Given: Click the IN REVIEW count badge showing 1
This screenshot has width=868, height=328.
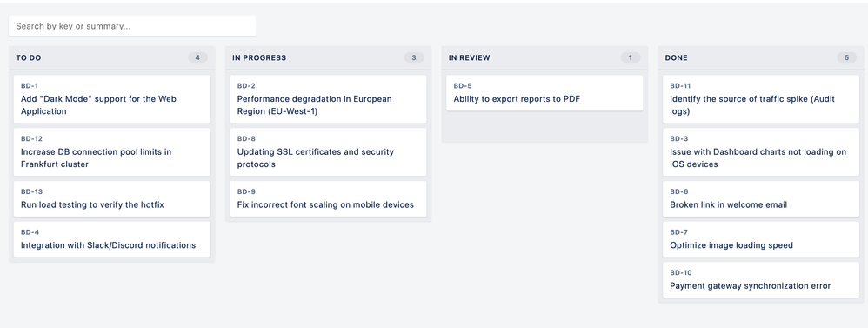Looking at the screenshot, I should [x=631, y=57].
